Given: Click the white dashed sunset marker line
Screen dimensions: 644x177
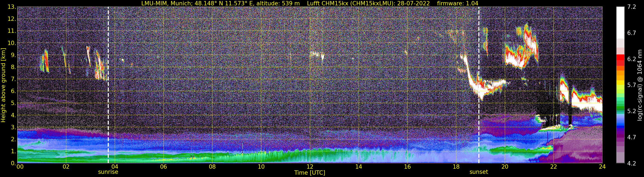Looking at the screenshot, I should pyautogui.click(x=479, y=85).
